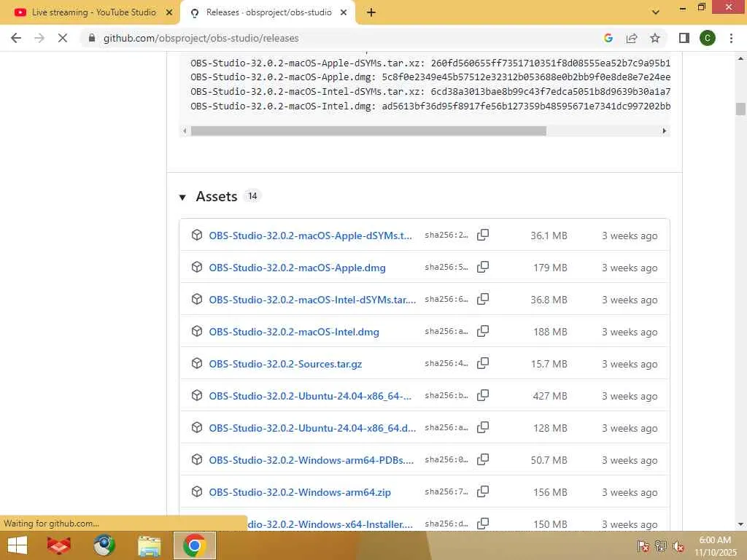Copy sha256 for macOS-Apple-dSYMs asset
Screen dimensions: 747x560
click(x=483, y=235)
